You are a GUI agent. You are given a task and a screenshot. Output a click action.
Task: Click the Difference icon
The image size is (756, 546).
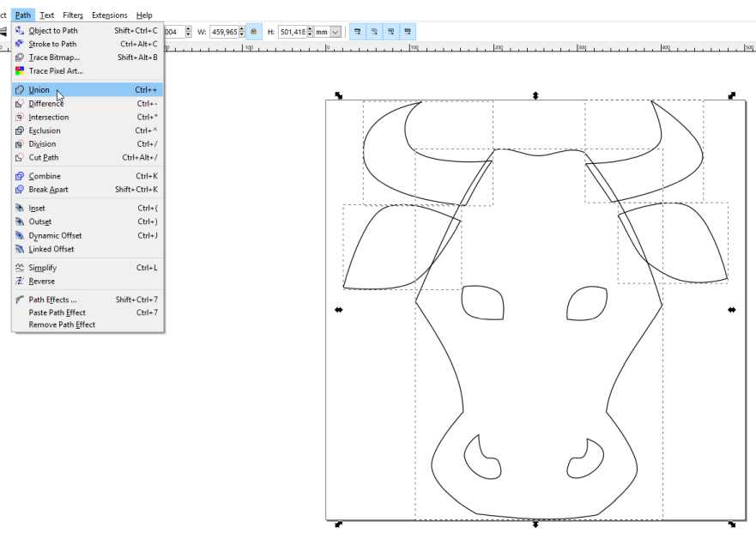tap(19, 104)
